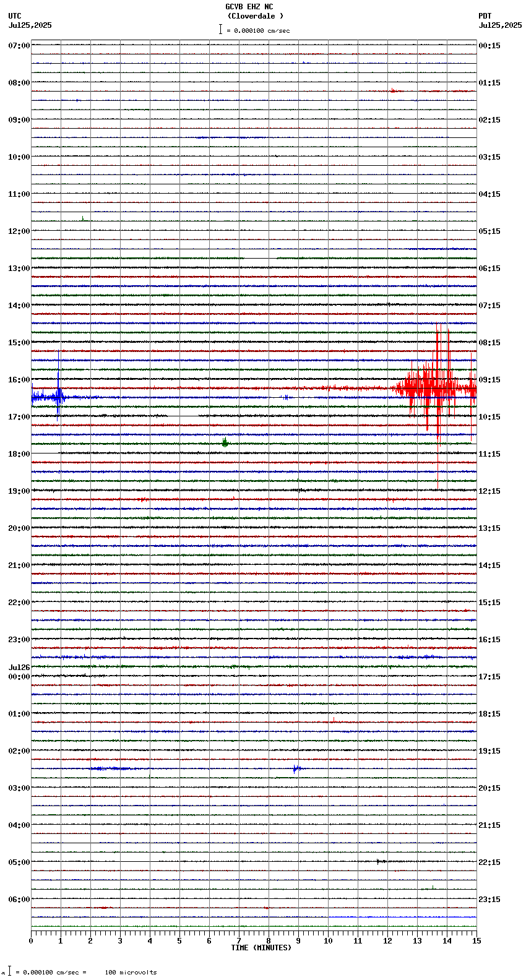Click the 19:15 PDT time label
The image size is (526, 980).
(489, 751)
